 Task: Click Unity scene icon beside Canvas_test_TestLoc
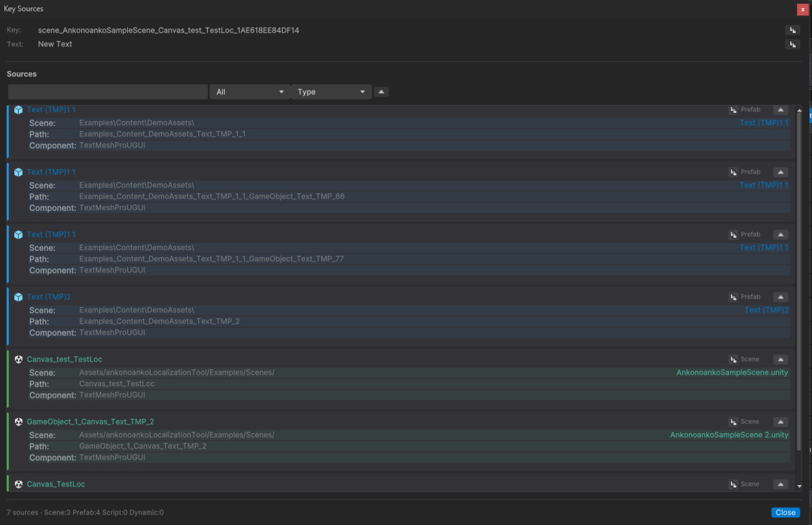click(x=18, y=359)
